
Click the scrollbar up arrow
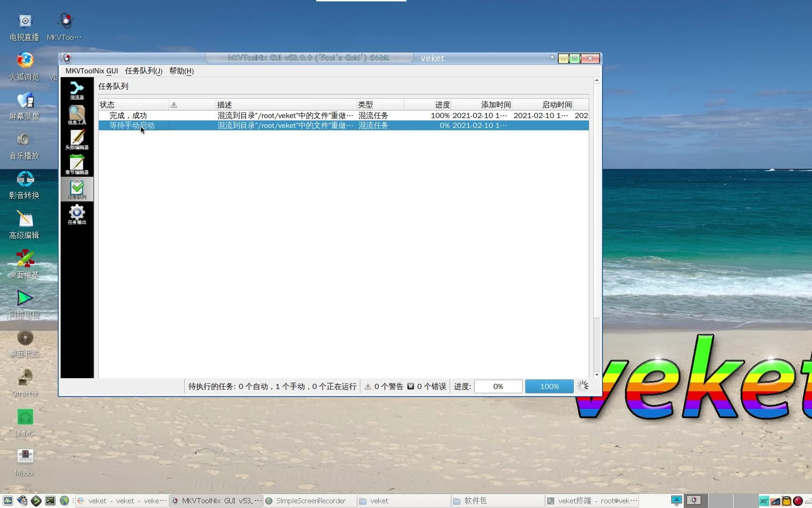(597, 80)
